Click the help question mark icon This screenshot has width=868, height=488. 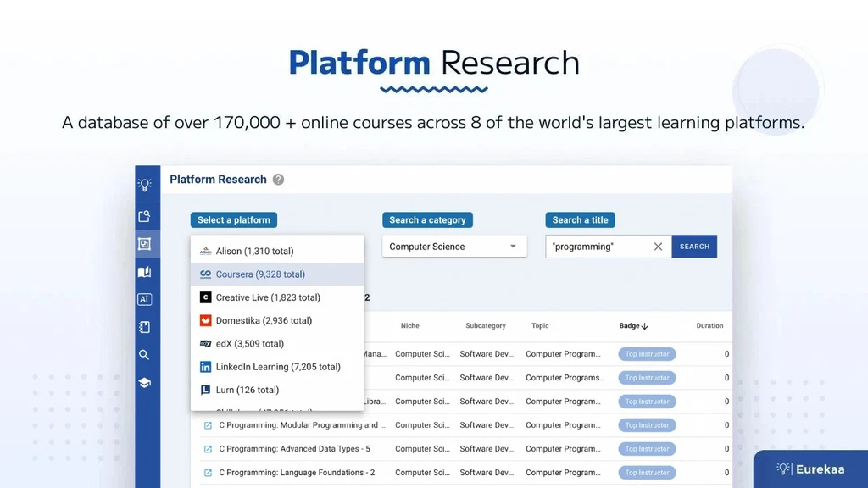[278, 180]
